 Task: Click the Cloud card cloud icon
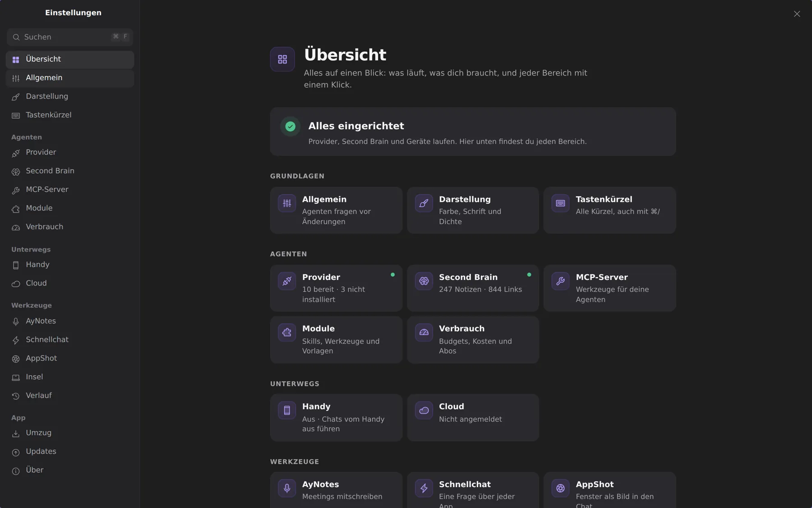tap(424, 410)
